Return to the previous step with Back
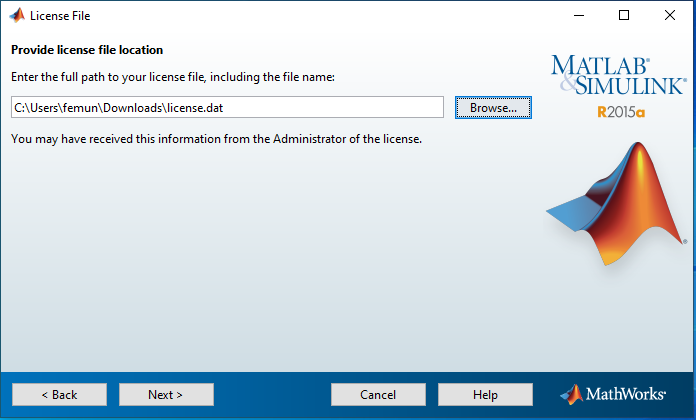 [x=59, y=395]
